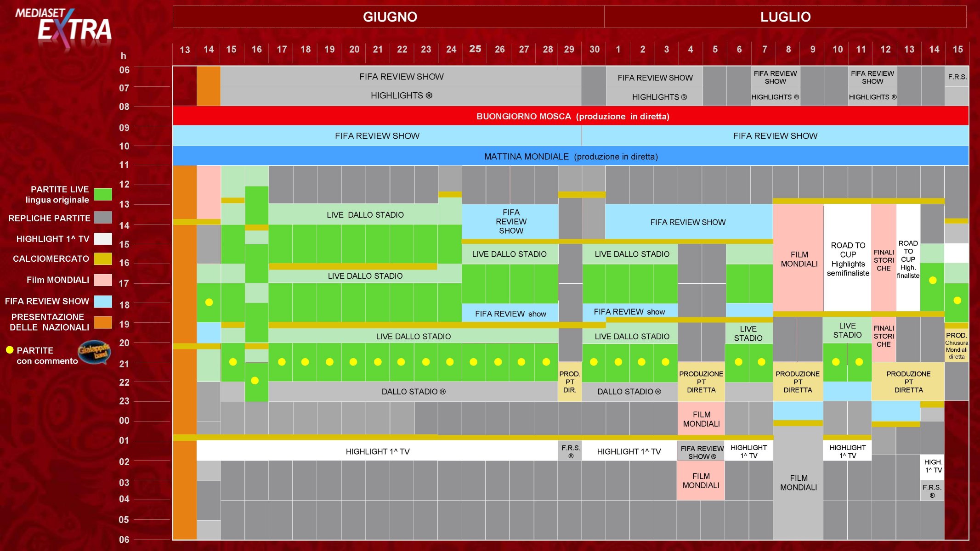
Task: Click the CALCIOMERCATO legend label
Action: 51,259
